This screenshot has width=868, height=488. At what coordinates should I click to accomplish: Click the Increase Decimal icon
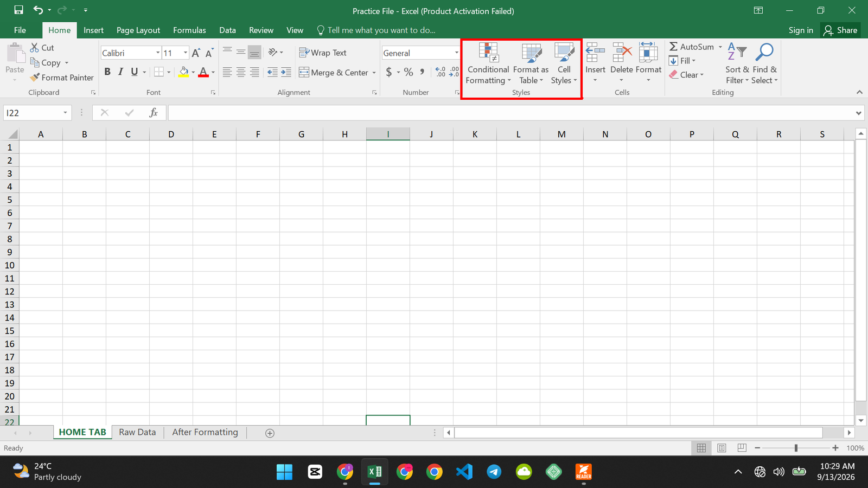[x=441, y=72]
